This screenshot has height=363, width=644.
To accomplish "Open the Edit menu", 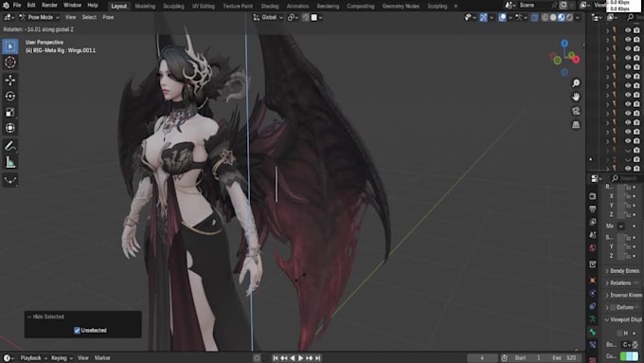I will pyautogui.click(x=31, y=6).
